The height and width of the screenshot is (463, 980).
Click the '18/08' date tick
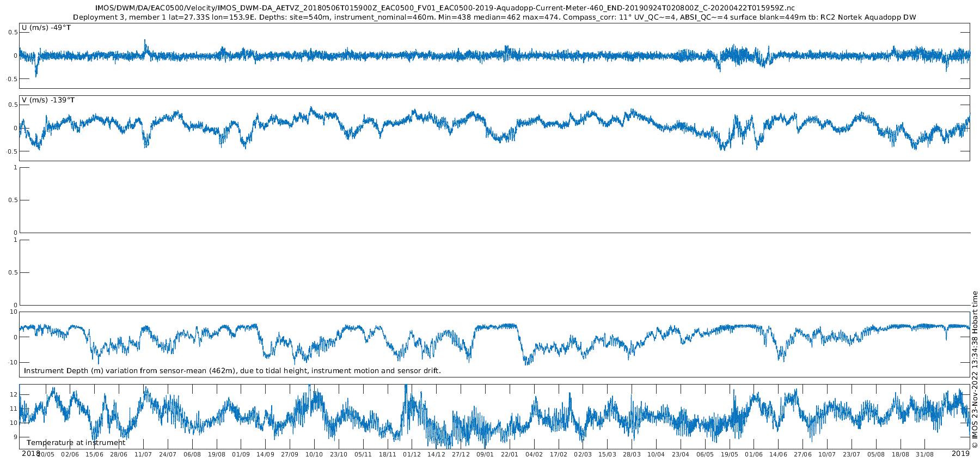coord(901,455)
